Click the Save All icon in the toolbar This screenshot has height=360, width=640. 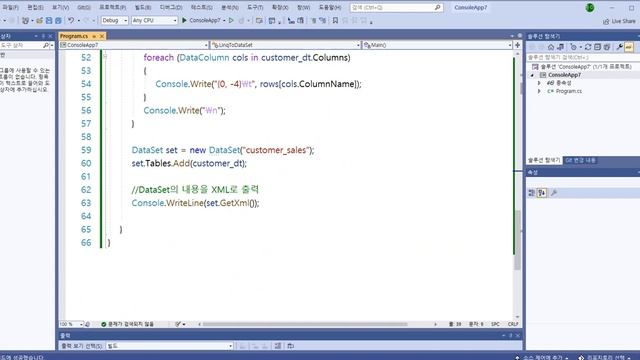(58, 20)
